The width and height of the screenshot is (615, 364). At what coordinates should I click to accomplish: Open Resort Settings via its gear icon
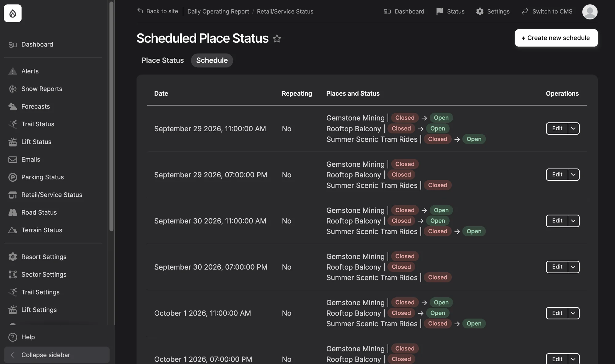[13, 257]
